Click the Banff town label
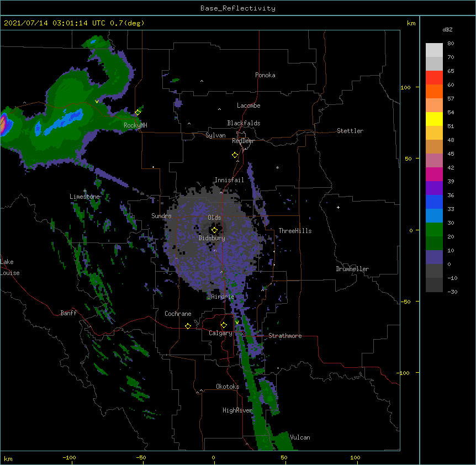Image resolution: width=476 pixels, height=465 pixels. pos(68,313)
